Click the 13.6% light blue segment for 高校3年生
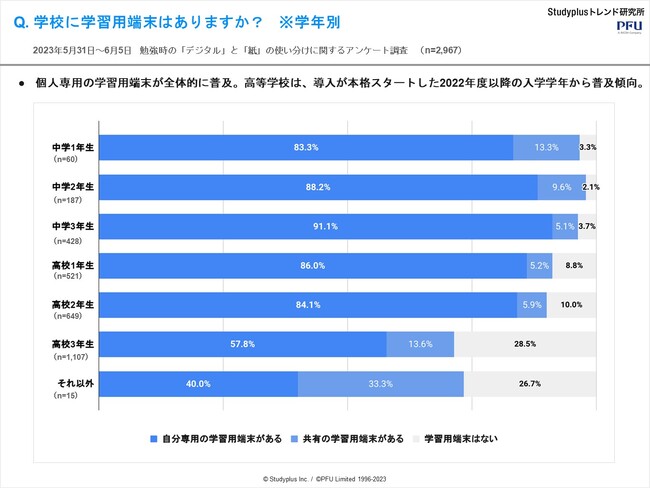The width and height of the screenshot is (650, 488). pyautogui.click(x=420, y=344)
